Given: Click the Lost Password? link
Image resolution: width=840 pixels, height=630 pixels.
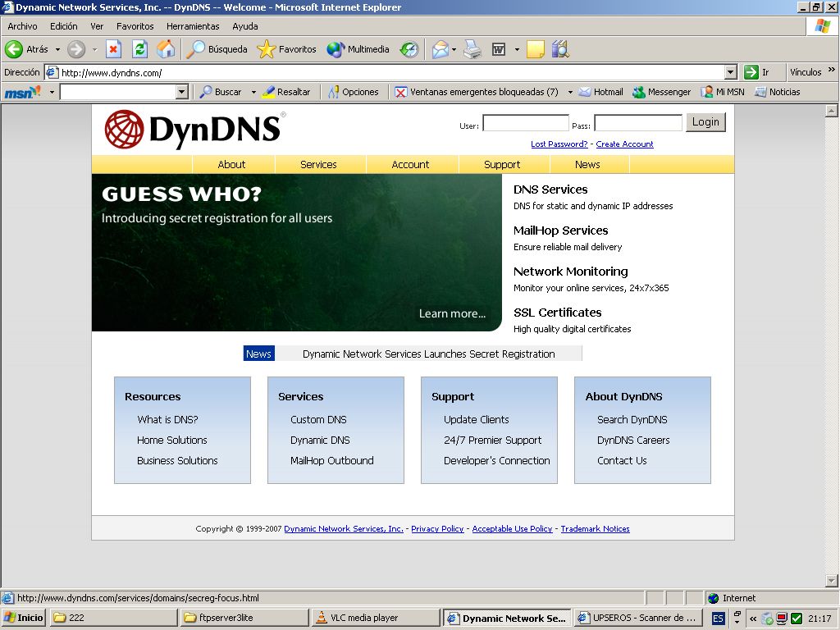Looking at the screenshot, I should click(x=559, y=144).
